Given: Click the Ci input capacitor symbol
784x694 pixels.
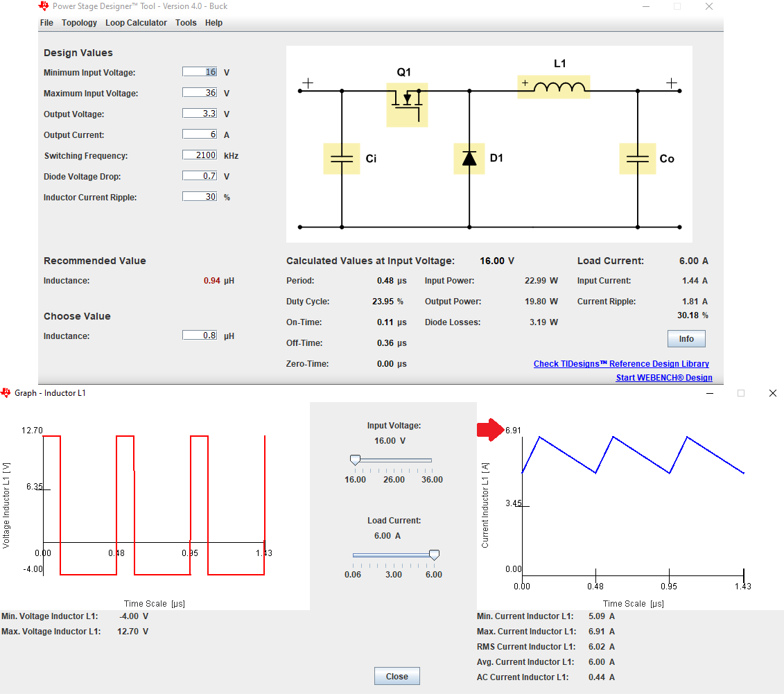Looking at the screenshot, I should (341, 158).
